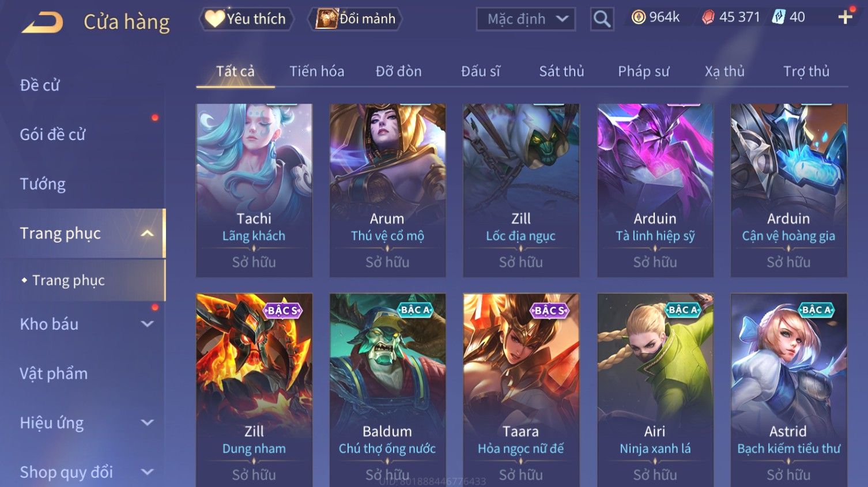Switch to the Sát thủ tab

click(561, 71)
